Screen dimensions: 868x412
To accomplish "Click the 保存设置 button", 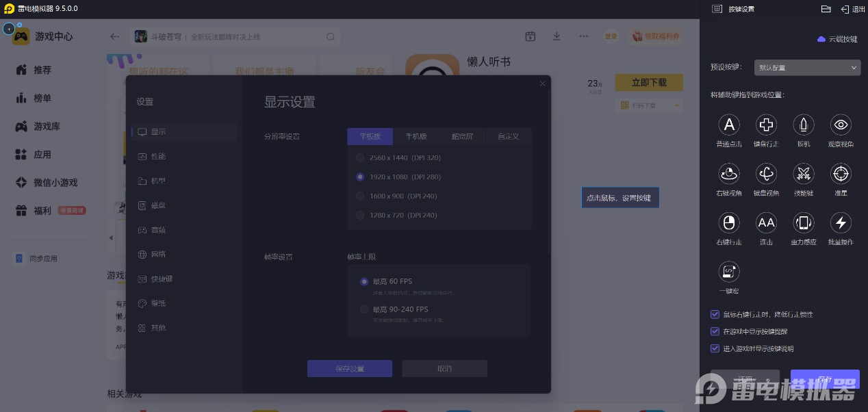I will (x=350, y=368).
